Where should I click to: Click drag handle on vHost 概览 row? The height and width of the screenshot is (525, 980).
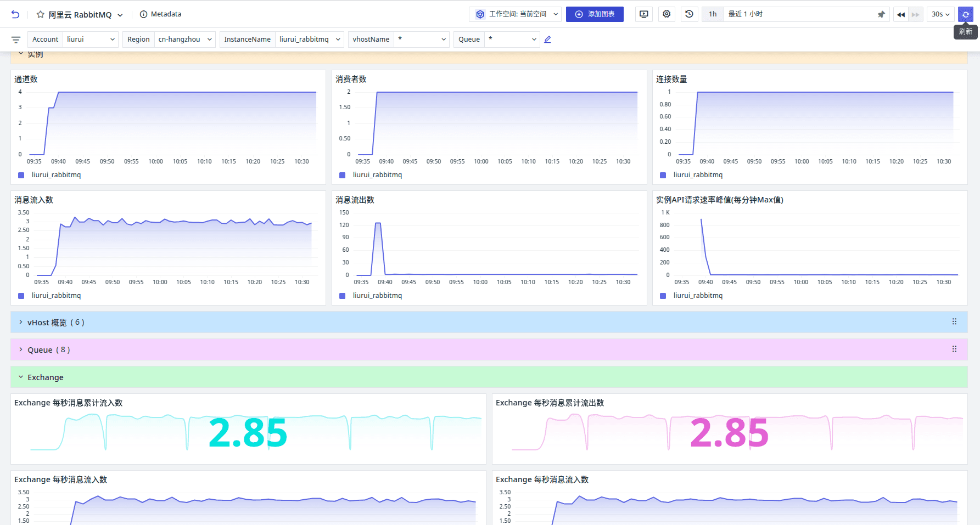[x=954, y=322]
